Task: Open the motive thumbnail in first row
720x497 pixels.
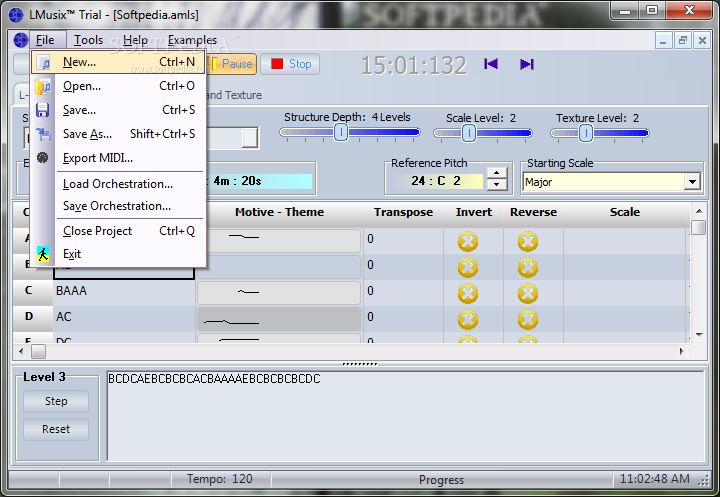Action: (x=283, y=241)
